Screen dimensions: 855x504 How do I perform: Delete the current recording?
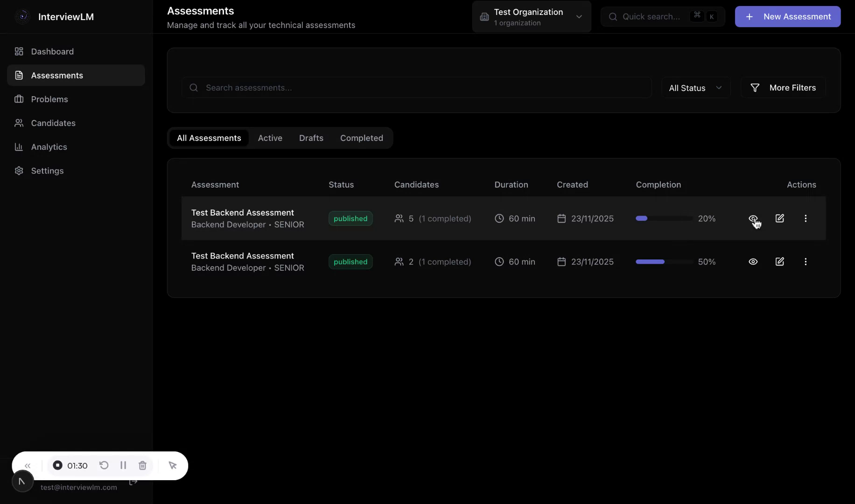pyautogui.click(x=142, y=465)
